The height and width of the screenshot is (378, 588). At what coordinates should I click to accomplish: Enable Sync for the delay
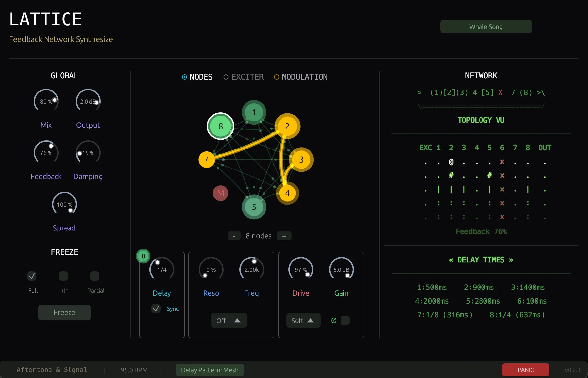156,308
